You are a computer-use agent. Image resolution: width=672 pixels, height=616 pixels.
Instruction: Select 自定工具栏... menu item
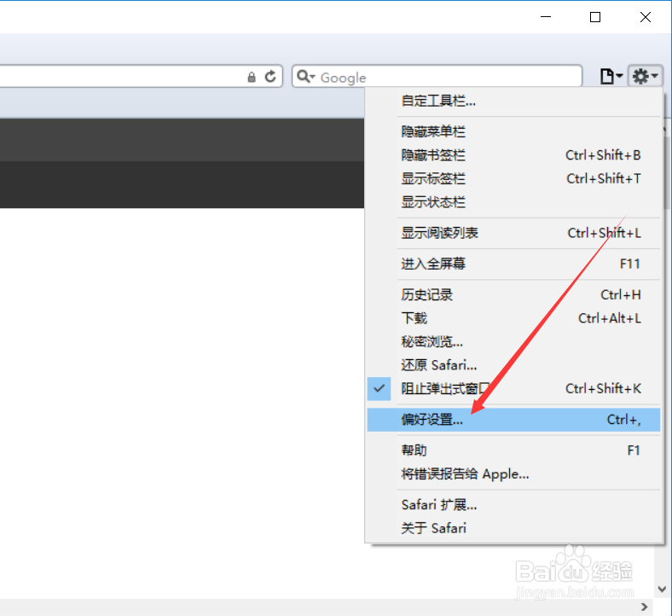[513, 102]
